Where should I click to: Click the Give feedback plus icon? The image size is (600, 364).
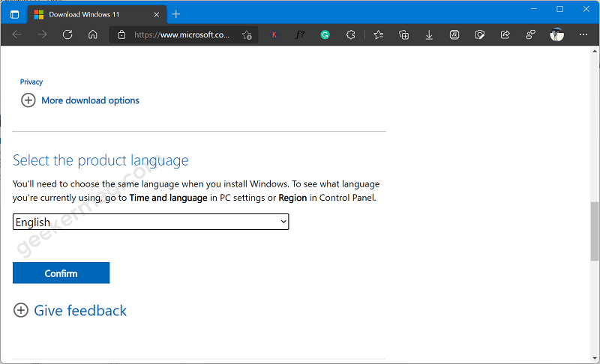(x=21, y=310)
